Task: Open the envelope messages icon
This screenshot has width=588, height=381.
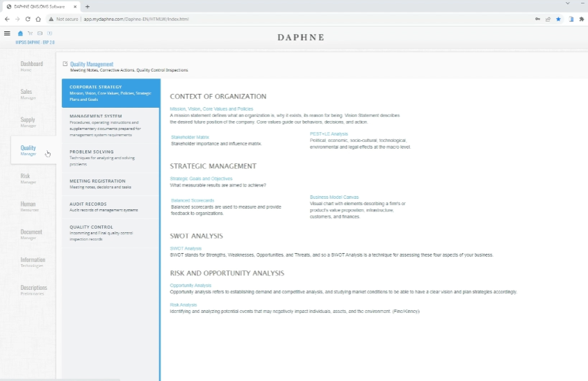Action: 40,33
